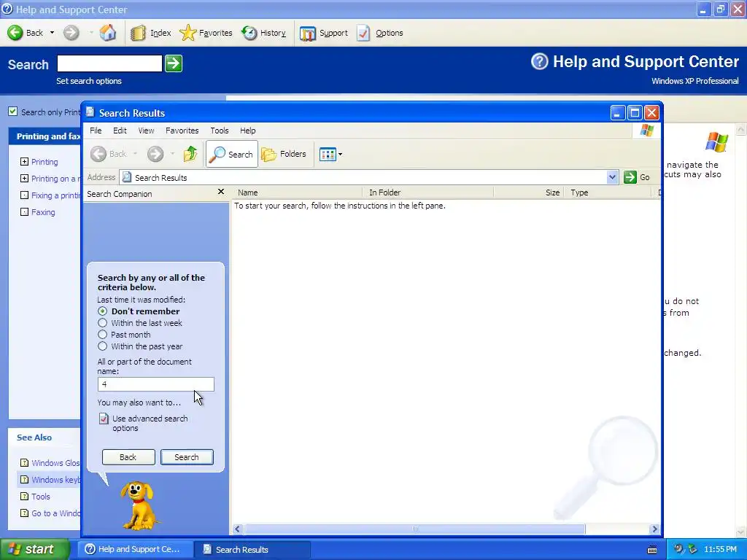
Task: Click the Up folder icon in Search Results
Action: tap(190, 154)
